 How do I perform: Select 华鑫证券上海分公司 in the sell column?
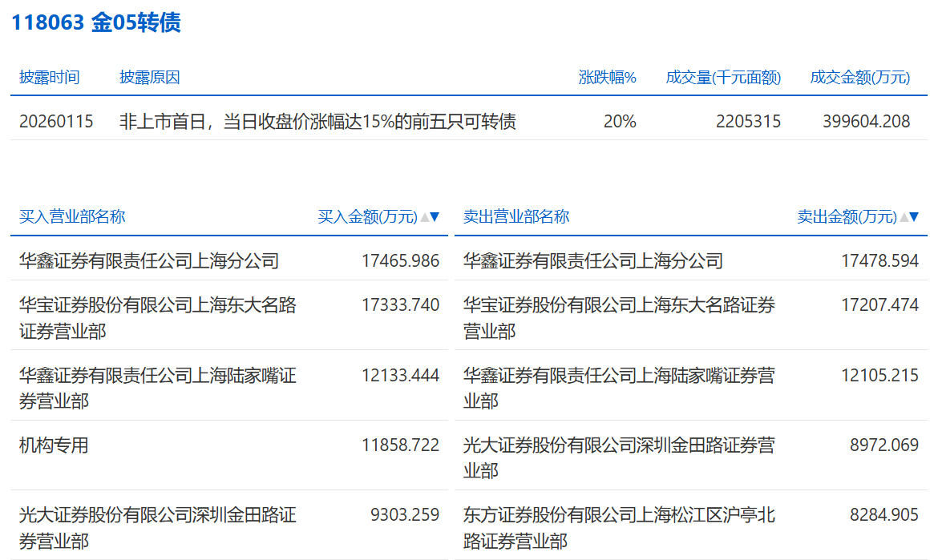pos(592,261)
